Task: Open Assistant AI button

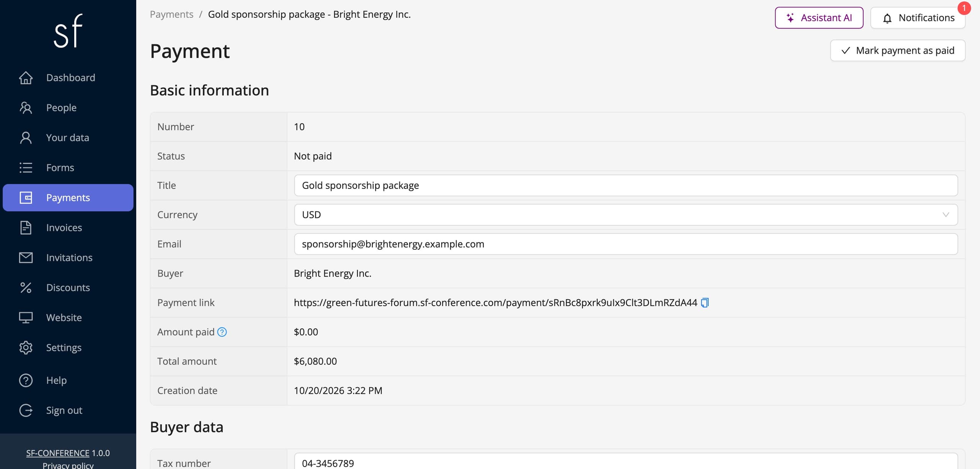Action: click(819, 18)
